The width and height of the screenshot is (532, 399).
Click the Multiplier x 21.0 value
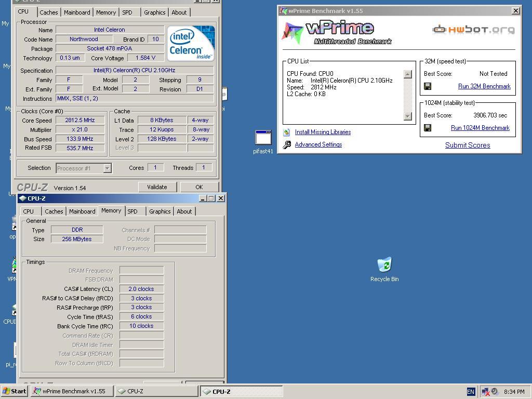[x=80, y=129]
